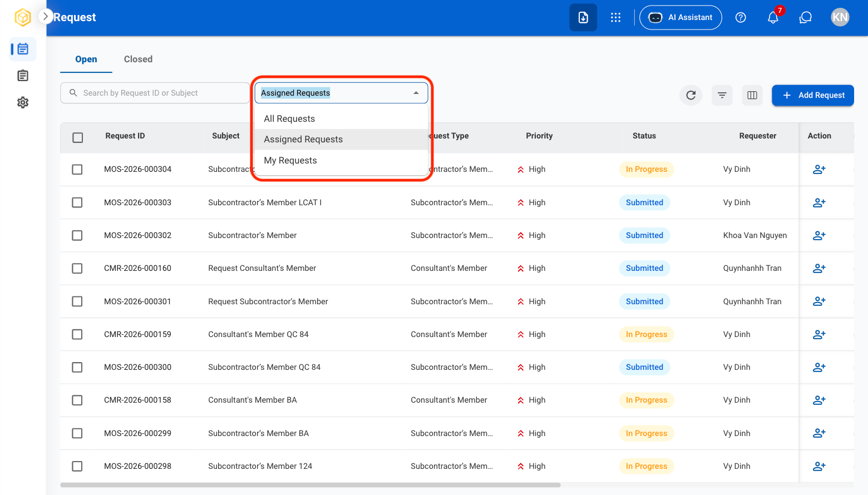This screenshot has height=495, width=868.
Task: Check the CMR-2026-000159 row checkbox
Action: (x=77, y=334)
